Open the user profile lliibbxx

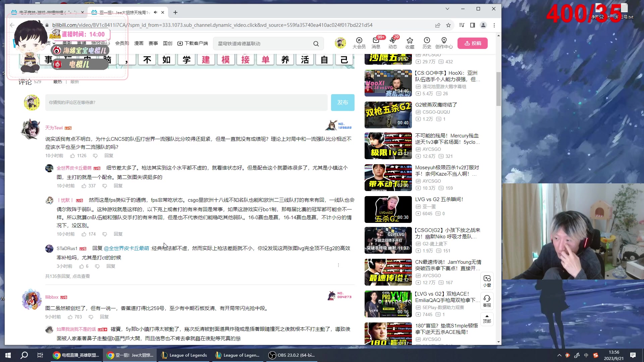[x=52, y=297]
